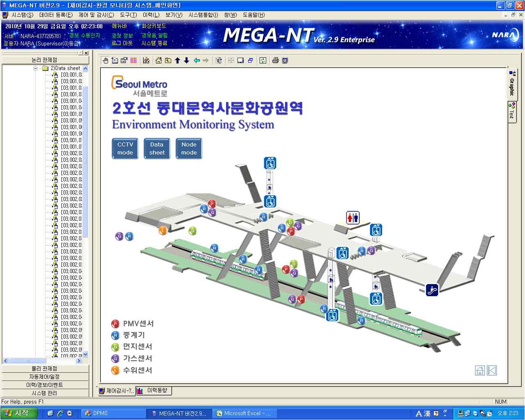The width and height of the screenshot is (525, 420).
Task: Expand the 시스템 관리 panel section
Action: tap(45, 393)
